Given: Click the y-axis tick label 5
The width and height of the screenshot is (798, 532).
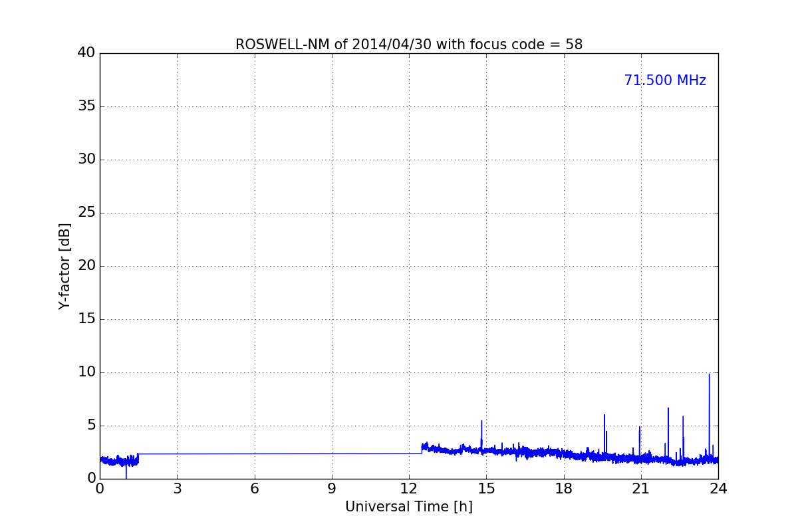Looking at the screenshot, I should pos(91,426).
